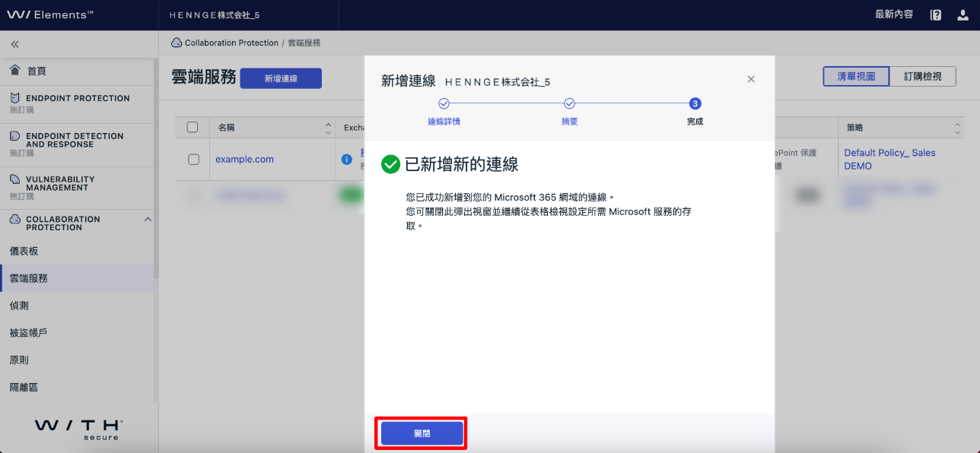Click the 完成 step number 3
Image resolution: width=980 pixels, height=453 pixels.
point(695,104)
